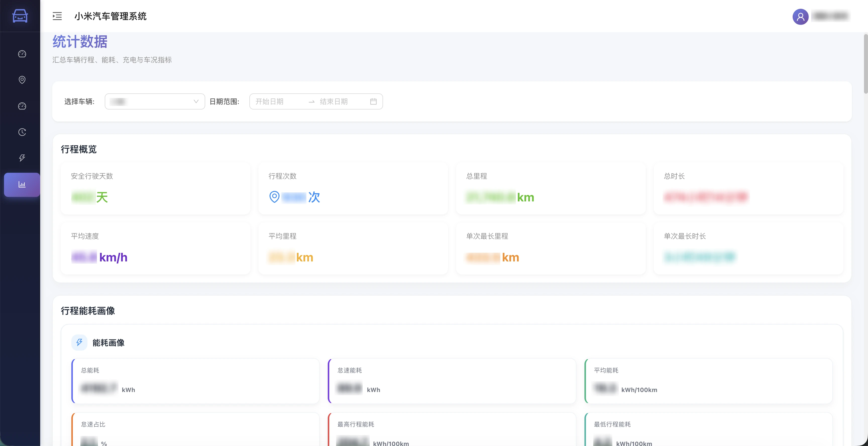Screen dimensions: 868x446
Task: Click the 行程概览 section heading
Action: [79, 149]
